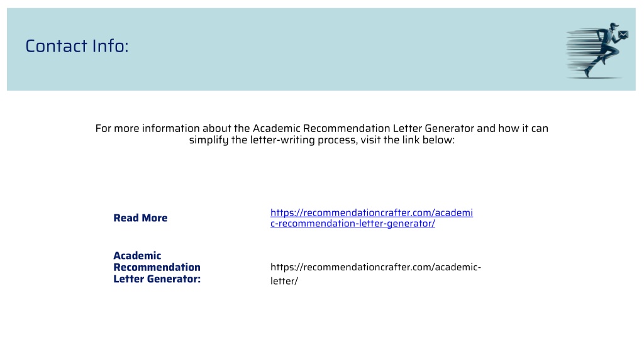This screenshot has width=644, height=362.
Task: Select the Contact Info: heading
Action: point(77,46)
